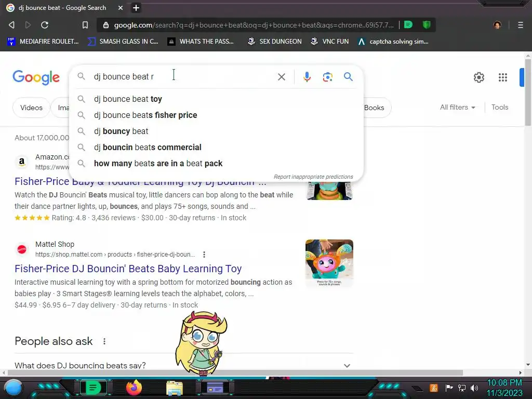Click the browser forward arrow
The height and width of the screenshot is (399, 532).
(x=28, y=25)
